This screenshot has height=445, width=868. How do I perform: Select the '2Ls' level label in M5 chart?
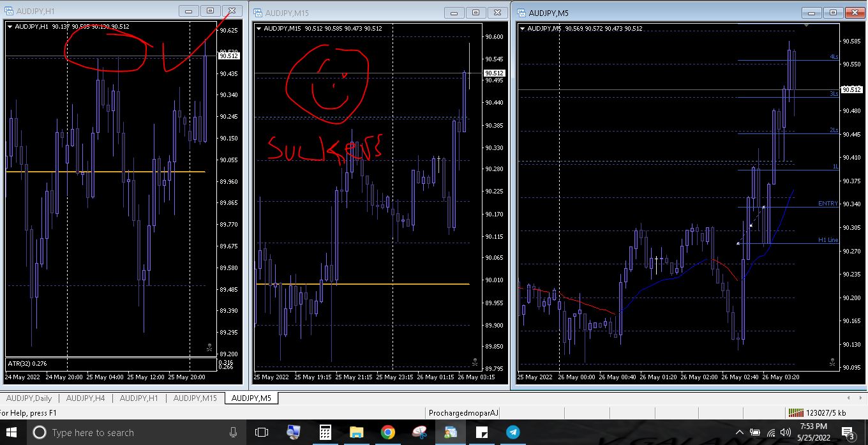pos(834,130)
